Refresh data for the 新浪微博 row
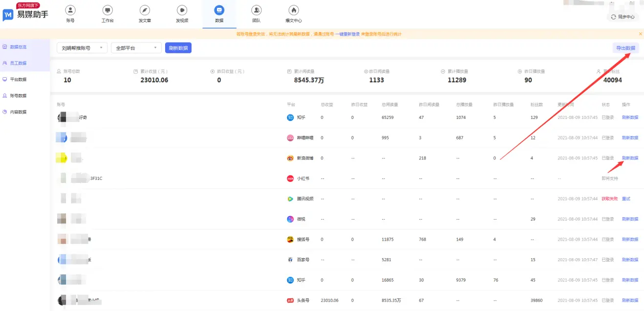Viewport: 644px width, 311px height. tap(630, 158)
